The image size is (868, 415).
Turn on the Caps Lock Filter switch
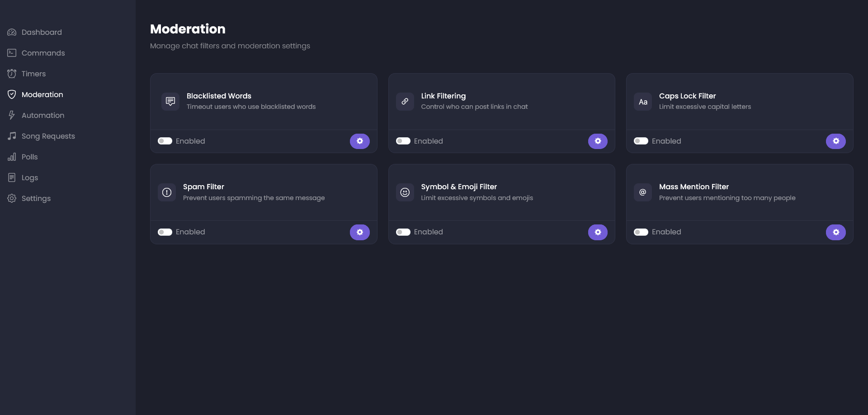641,141
